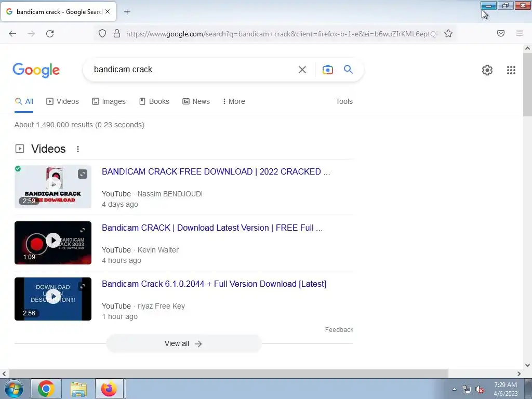
Task: Clear the search box text
Action: pyautogui.click(x=302, y=70)
